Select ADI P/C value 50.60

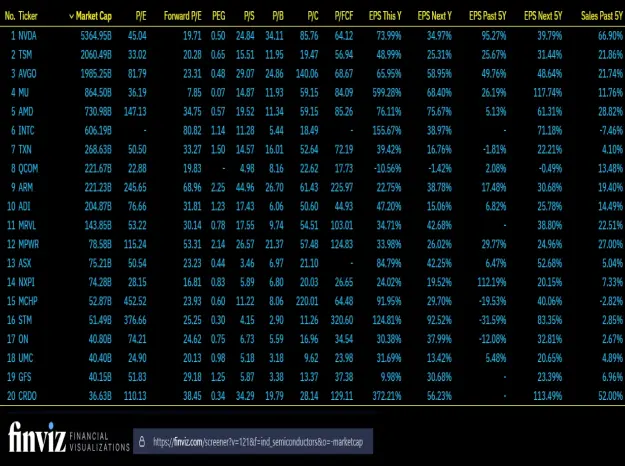[309, 206]
